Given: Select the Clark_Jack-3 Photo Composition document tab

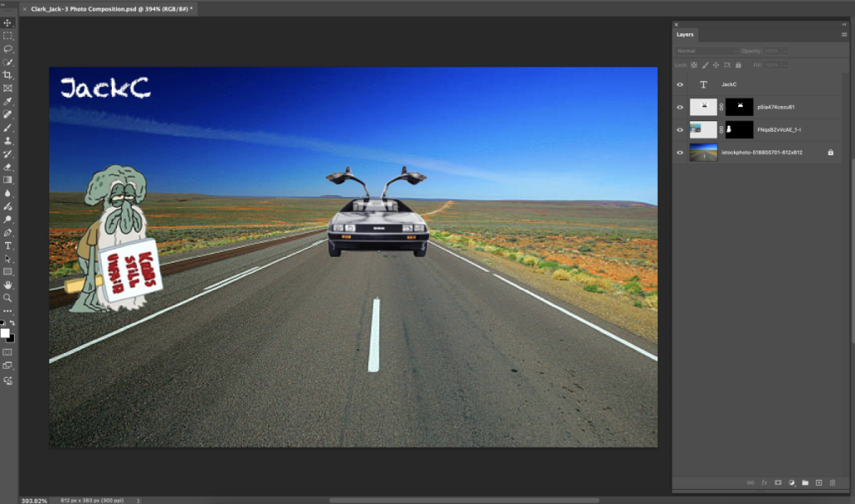Looking at the screenshot, I should click(112, 8).
